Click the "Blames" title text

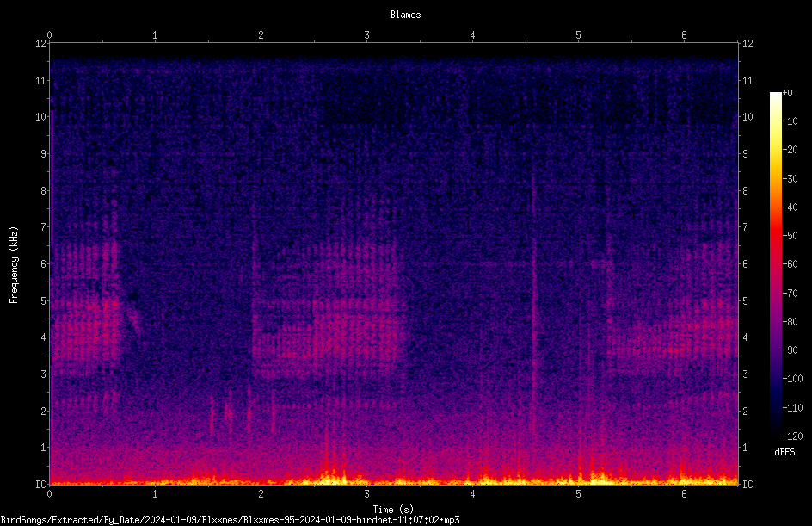405,15
